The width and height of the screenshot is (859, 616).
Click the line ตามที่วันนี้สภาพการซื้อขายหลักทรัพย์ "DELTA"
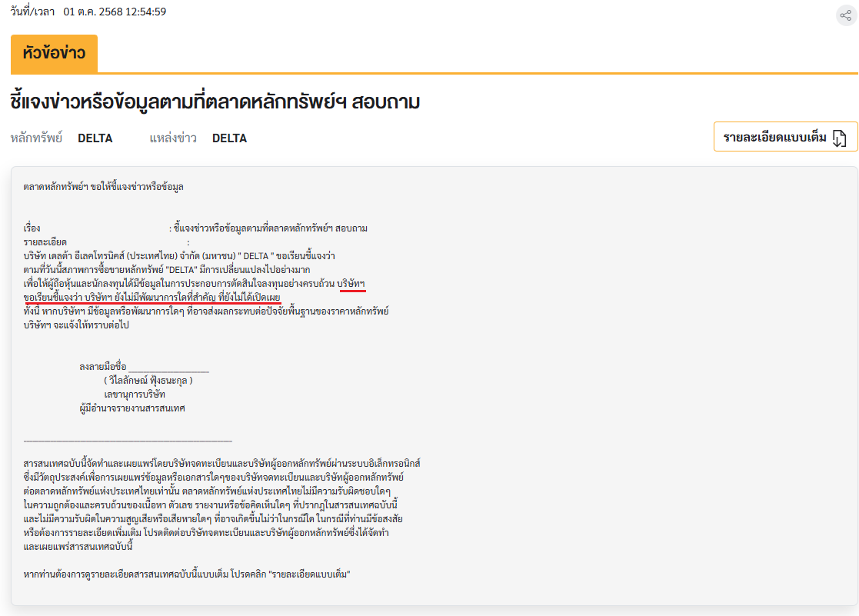click(167, 270)
